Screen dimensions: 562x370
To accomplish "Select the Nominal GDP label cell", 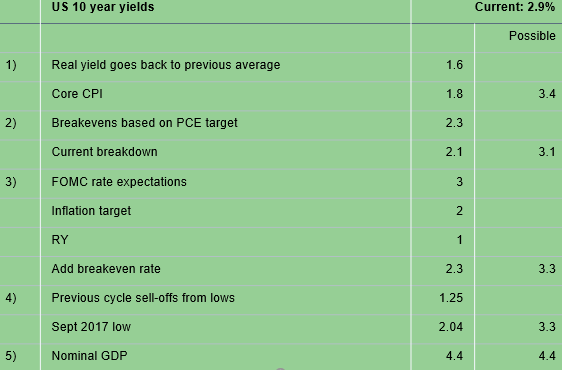I will [x=226, y=357].
